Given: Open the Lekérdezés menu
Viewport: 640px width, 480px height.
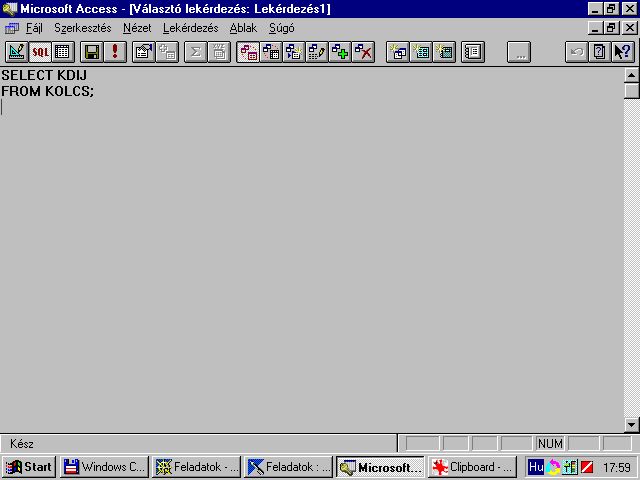Looking at the screenshot, I should [191, 28].
